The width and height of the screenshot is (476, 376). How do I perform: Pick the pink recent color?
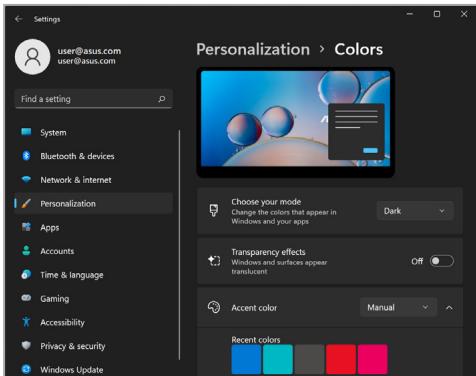click(373, 359)
